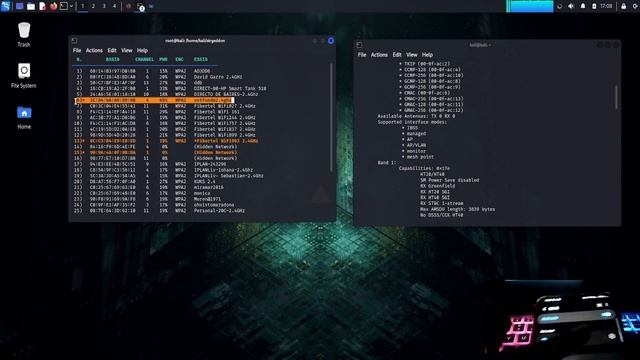Check the battery status icon
Image resolution: width=640 pixels, height=360 pixels.
594,6
